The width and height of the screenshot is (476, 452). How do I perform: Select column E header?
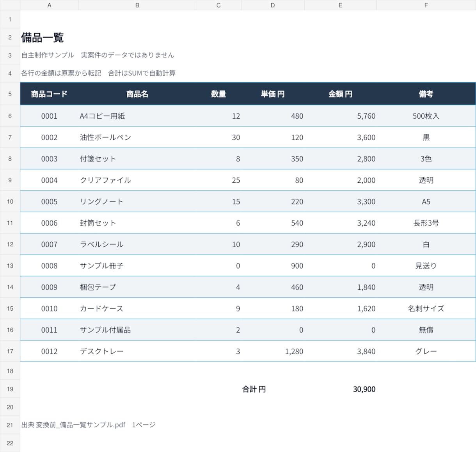click(x=340, y=5)
